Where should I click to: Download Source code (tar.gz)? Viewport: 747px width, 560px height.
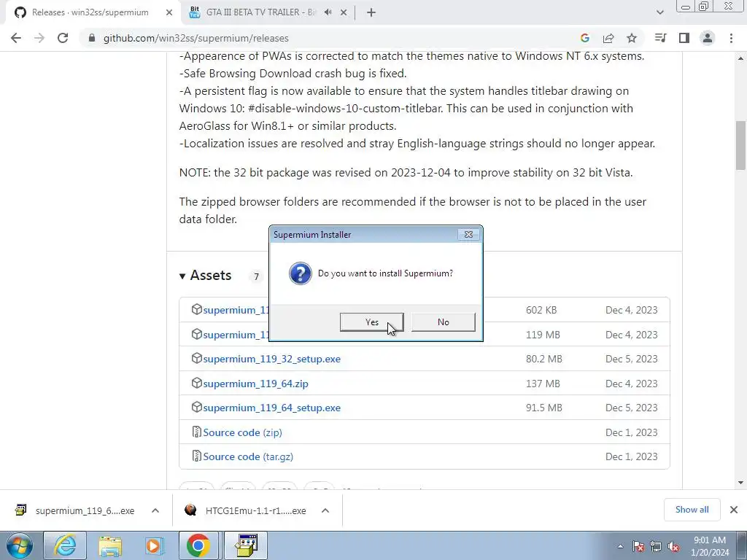(248, 456)
